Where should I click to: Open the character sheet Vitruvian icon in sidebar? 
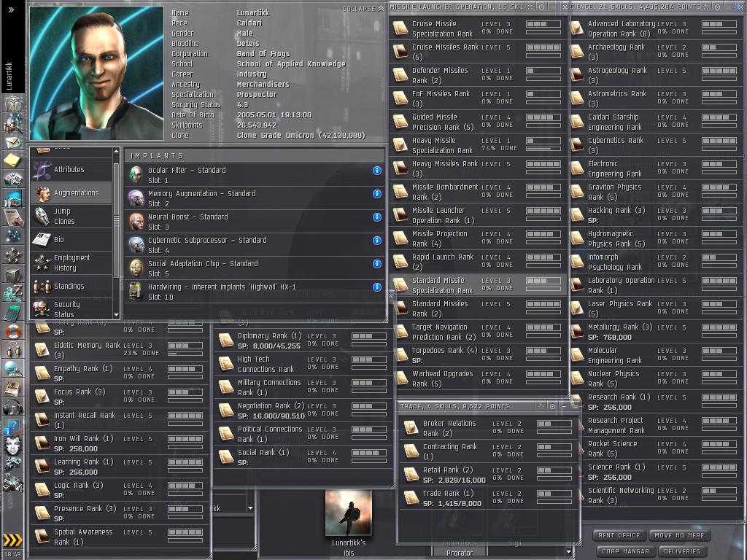click(x=13, y=104)
